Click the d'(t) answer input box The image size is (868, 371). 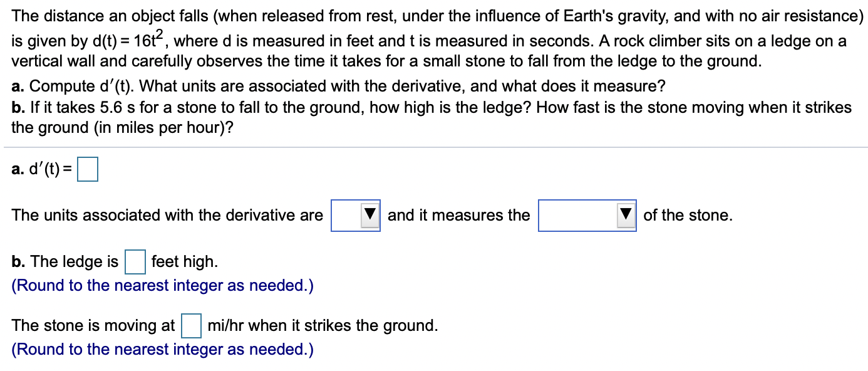(88, 168)
